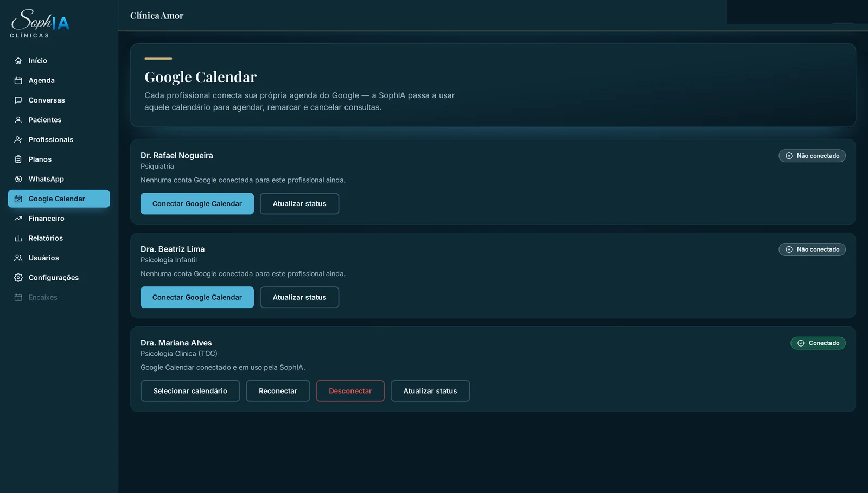Click Dra. Beatriz Lima's Não conectado badge
868x493 pixels.
(x=812, y=249)
